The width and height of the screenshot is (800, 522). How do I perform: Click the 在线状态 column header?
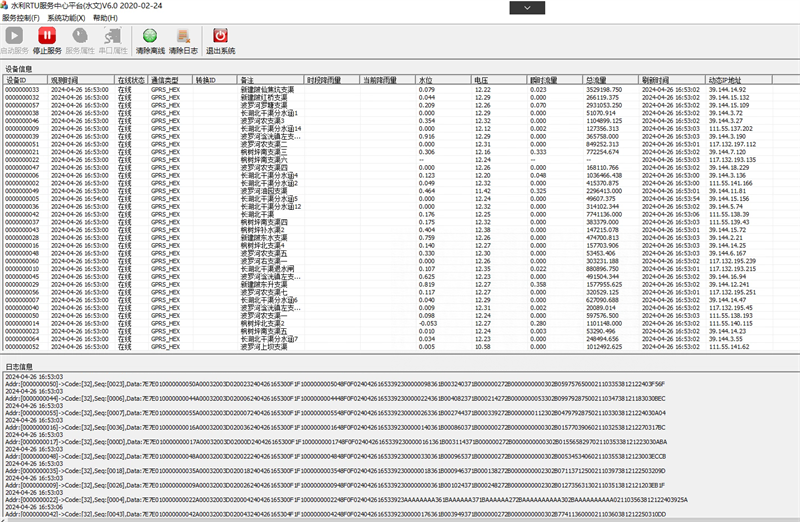[131, 80]
